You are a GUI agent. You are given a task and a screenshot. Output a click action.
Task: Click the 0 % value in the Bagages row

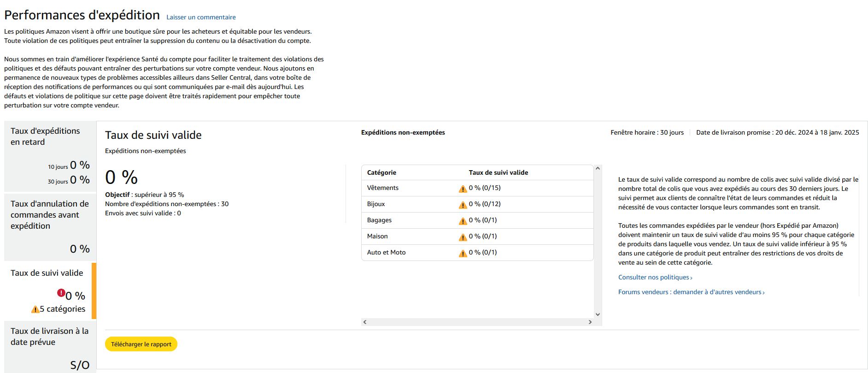coord(483,220)
